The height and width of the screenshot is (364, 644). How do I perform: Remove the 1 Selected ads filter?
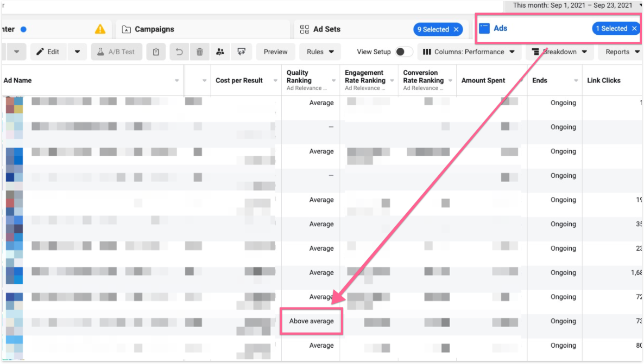[634, 29]
